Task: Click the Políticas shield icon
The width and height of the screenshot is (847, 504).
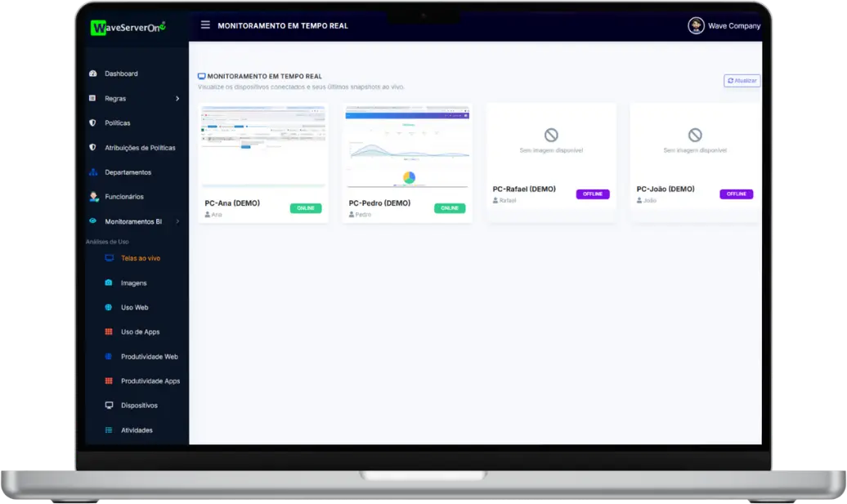Action: (x=92, y=123)
